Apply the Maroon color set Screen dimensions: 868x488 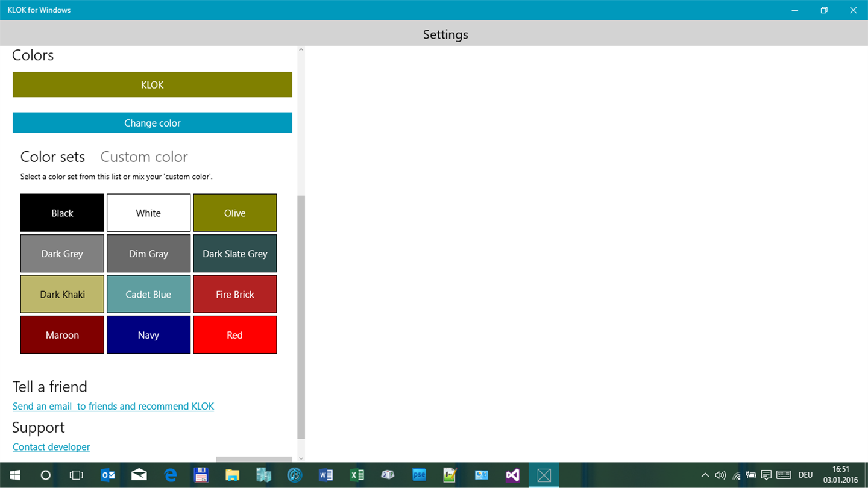[62, 335]
